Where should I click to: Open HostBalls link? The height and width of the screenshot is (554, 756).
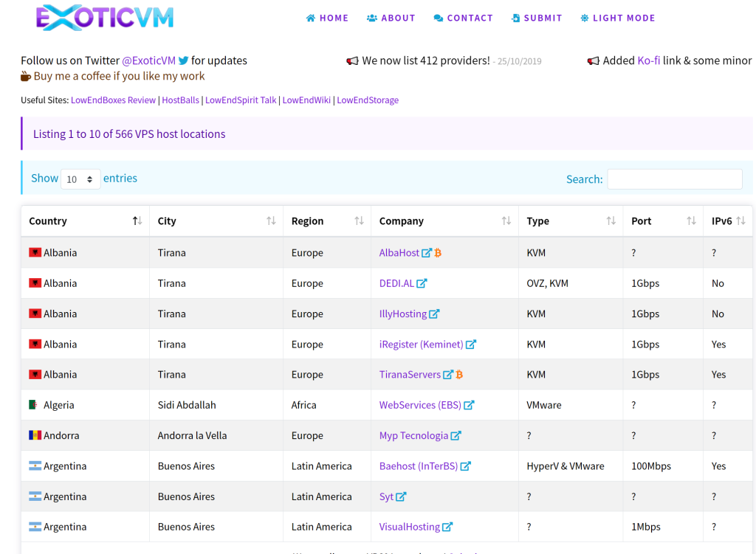180,100
